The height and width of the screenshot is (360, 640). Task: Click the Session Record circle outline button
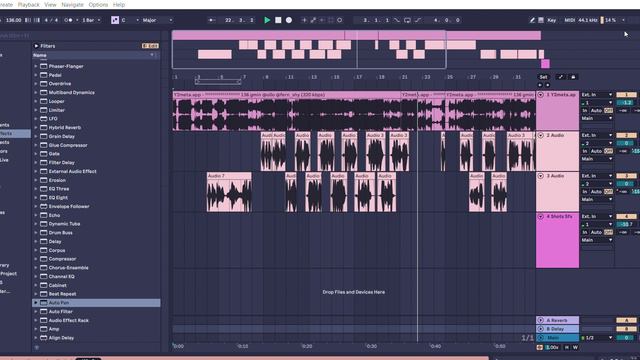(x=340, y=20)
